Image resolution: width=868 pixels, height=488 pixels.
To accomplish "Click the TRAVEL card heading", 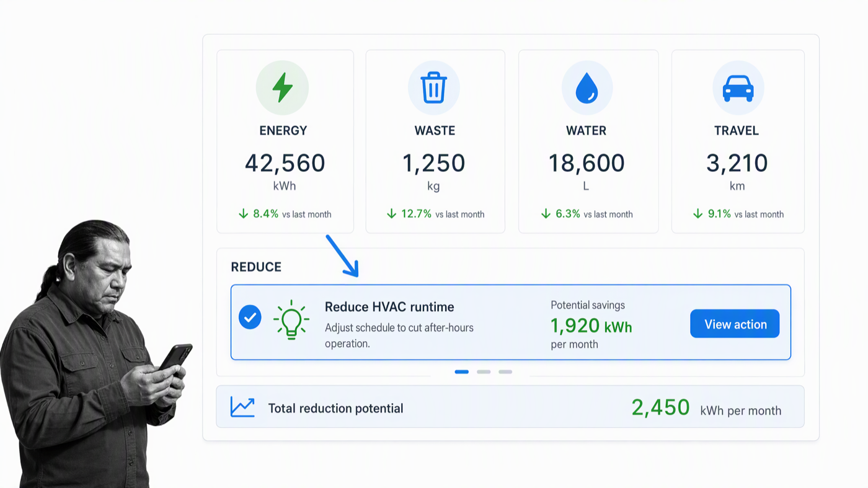I will point(737,131).
